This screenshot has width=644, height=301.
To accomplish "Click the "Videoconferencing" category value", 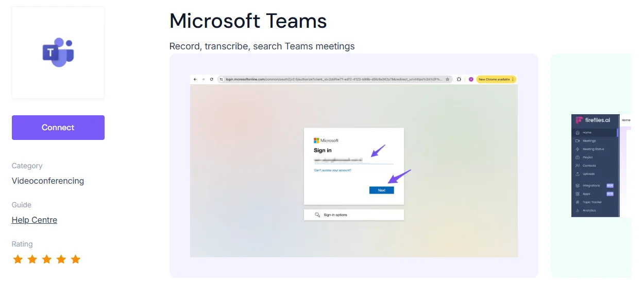I will coord(48,181).
